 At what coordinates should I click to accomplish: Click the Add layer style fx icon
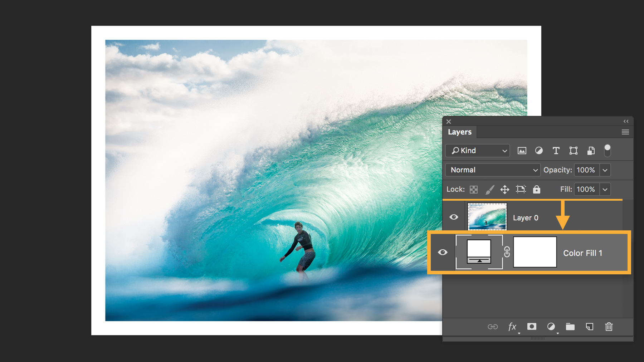click(x=513, y=327)
